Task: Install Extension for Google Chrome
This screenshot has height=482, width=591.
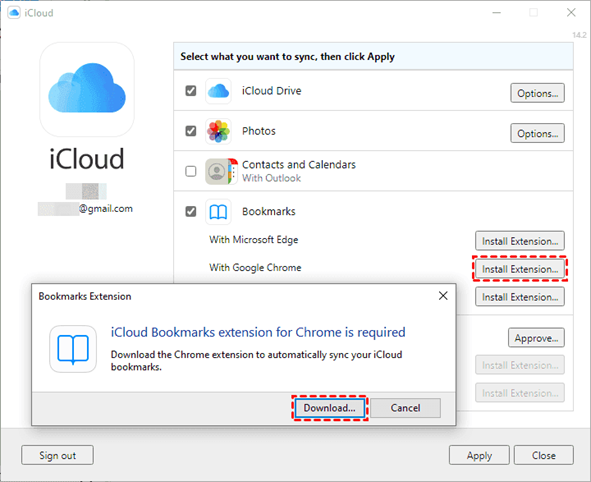Action: pyautogui.click(x=520, y=269)
